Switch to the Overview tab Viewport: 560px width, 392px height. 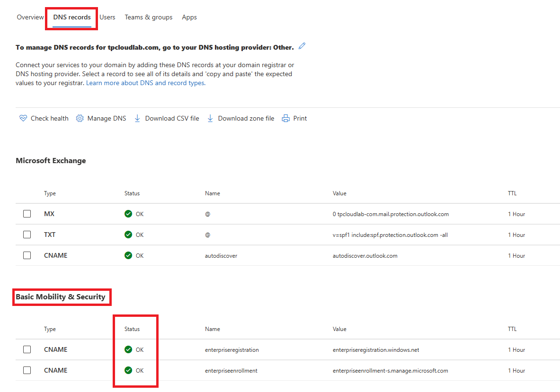point(30,17)
